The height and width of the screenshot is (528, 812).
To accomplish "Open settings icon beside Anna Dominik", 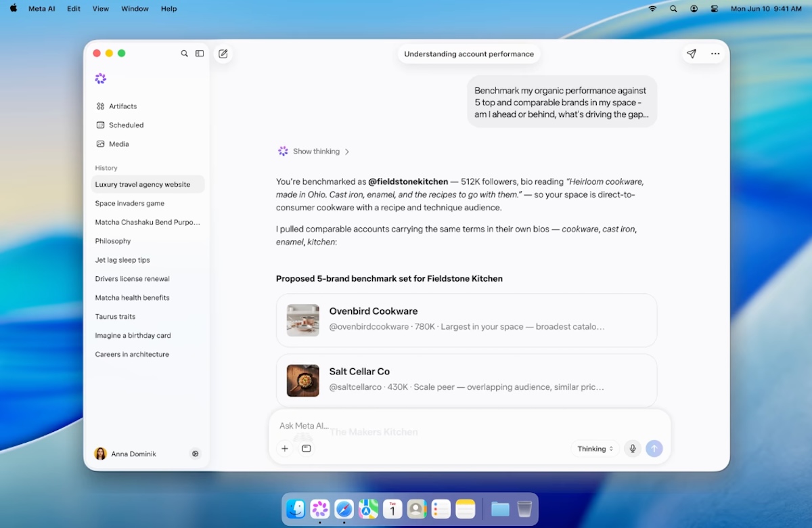I will pos(196,454).
